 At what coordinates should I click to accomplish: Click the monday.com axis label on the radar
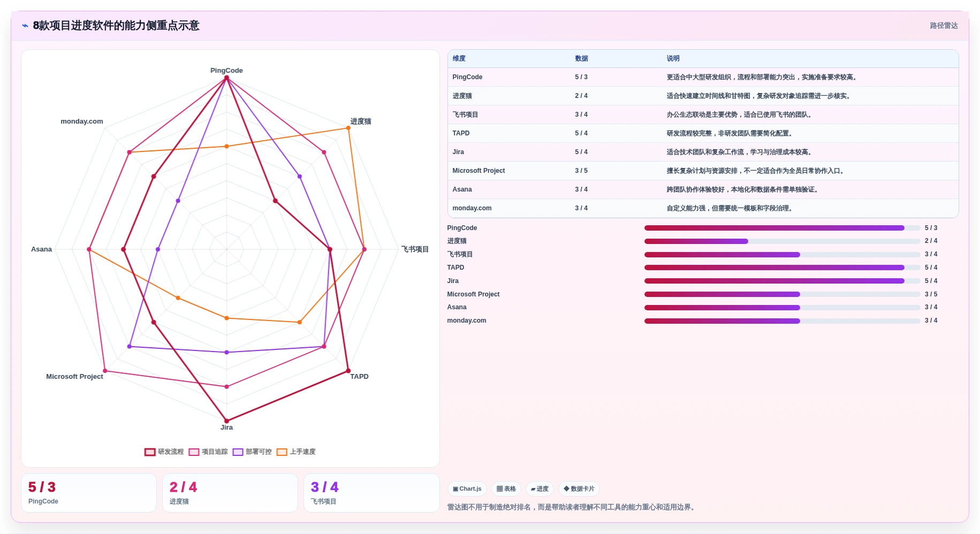[82, 121]
